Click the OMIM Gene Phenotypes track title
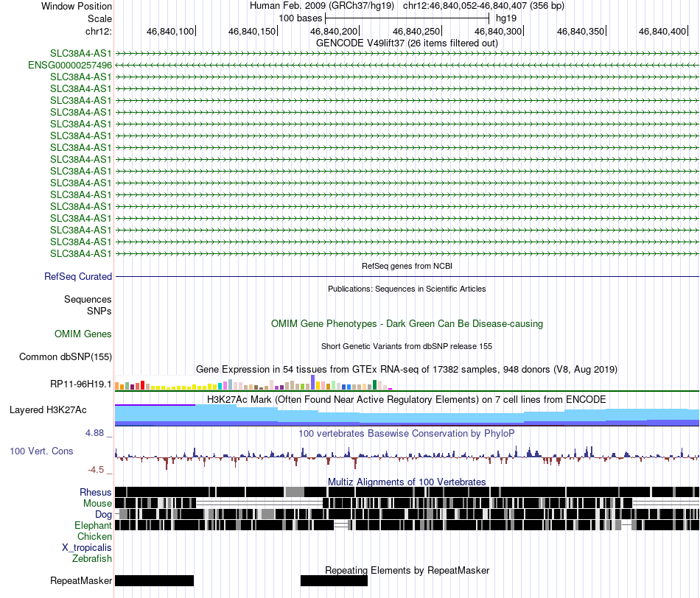 point(407,323)
